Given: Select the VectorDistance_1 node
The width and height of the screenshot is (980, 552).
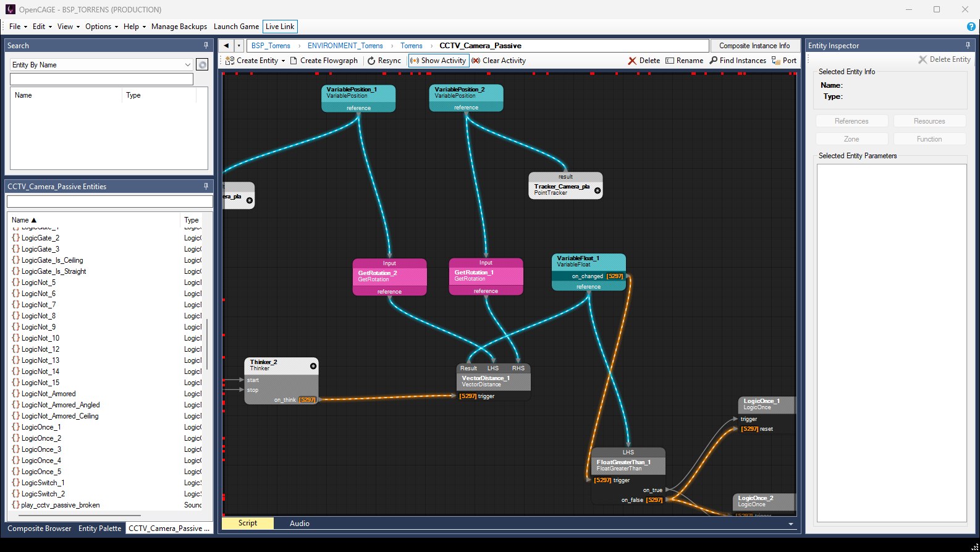Looking at the screenshot, I should point(493,381).
